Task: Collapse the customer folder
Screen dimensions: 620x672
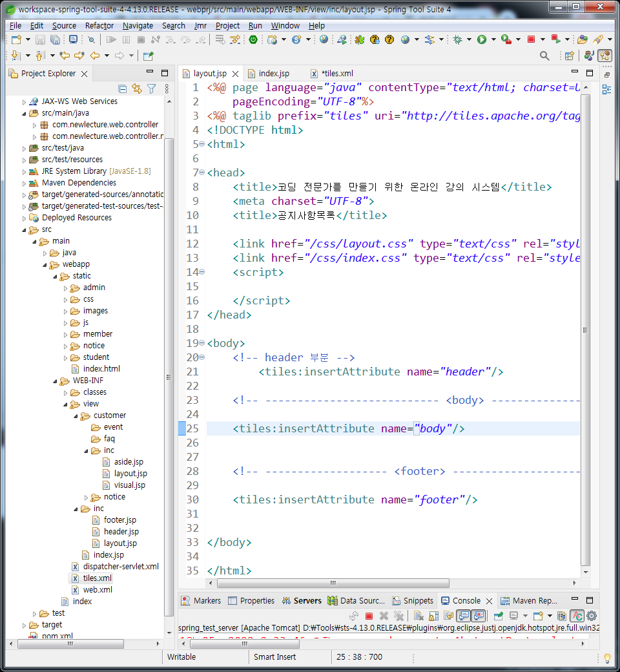Action: click(76, 416)
